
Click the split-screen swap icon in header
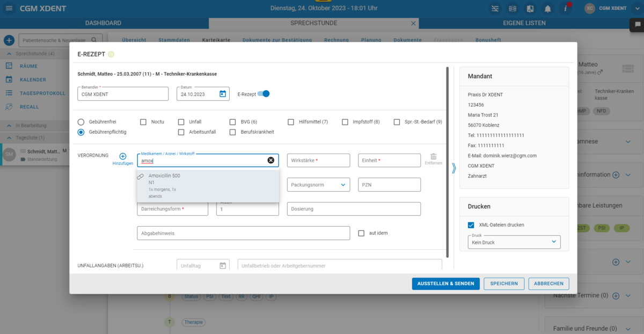click(x=530, y=9)
